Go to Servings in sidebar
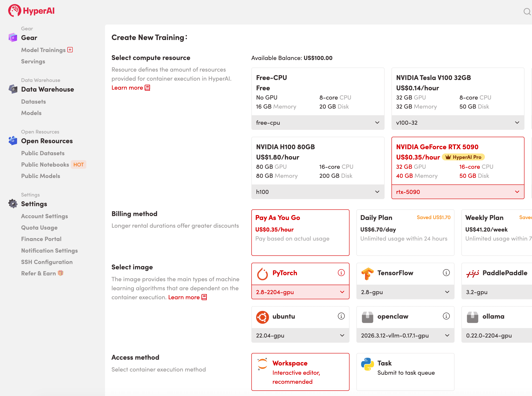The image size is (532, 396). coord(33,61)
